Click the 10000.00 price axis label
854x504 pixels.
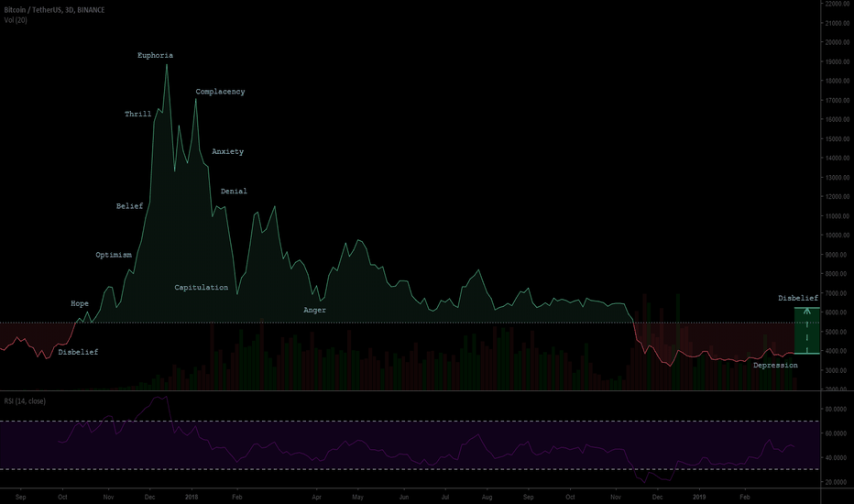pyautogui.click(x=838, y=236)
